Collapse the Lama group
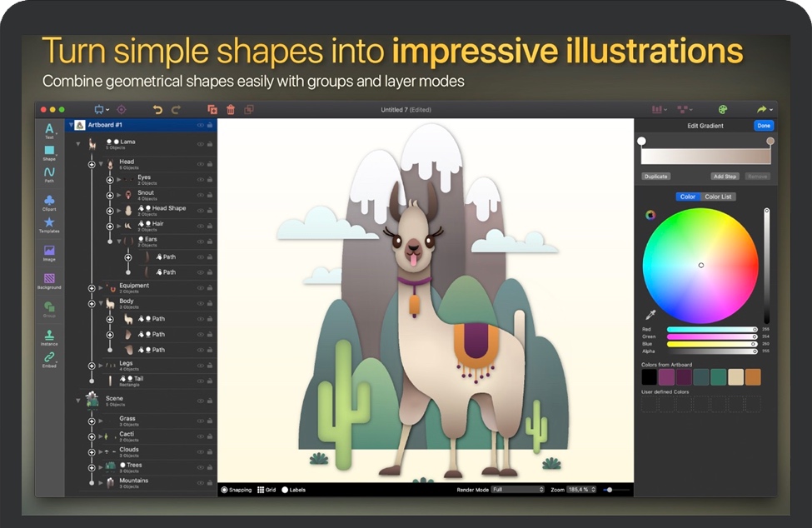The image size is (812, 528). 79,144
